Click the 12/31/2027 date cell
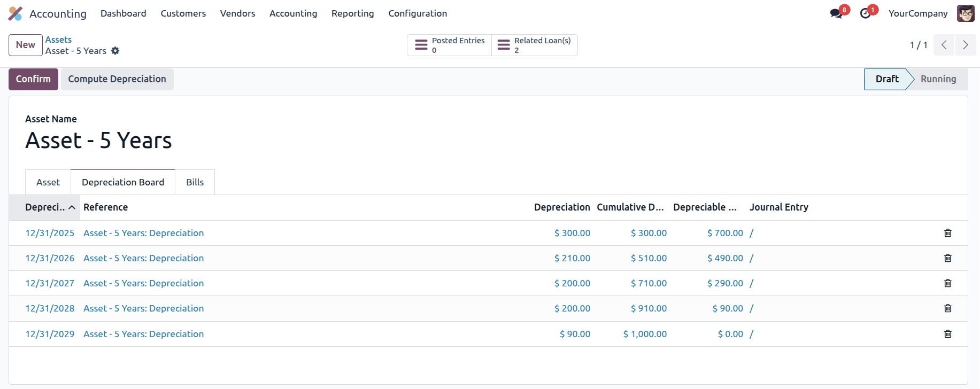The height and width of the screenshot is (389, 980). (50, 283)
